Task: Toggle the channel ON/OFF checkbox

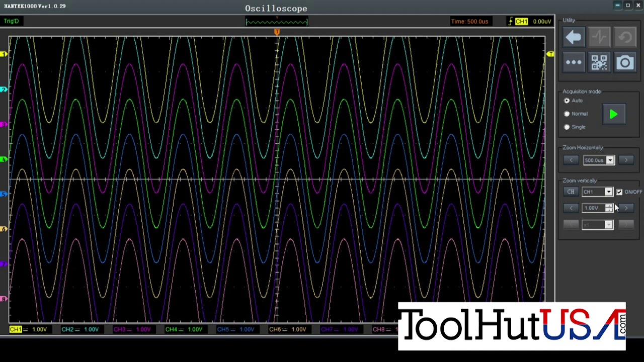Action: click(619, 192)
